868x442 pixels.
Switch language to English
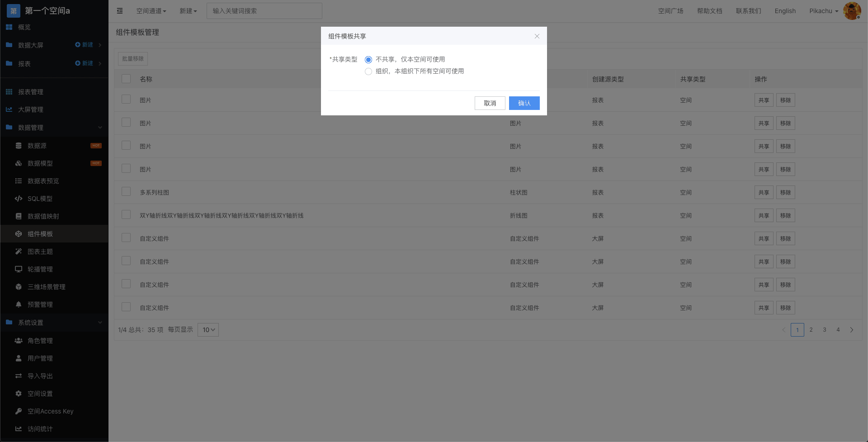tap(785, 11)
